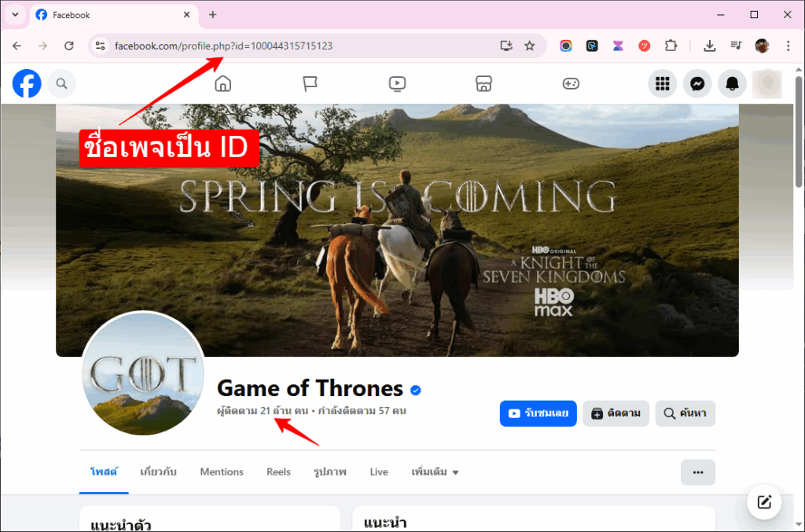Switch to the Mentions tab

coord(221,471)
